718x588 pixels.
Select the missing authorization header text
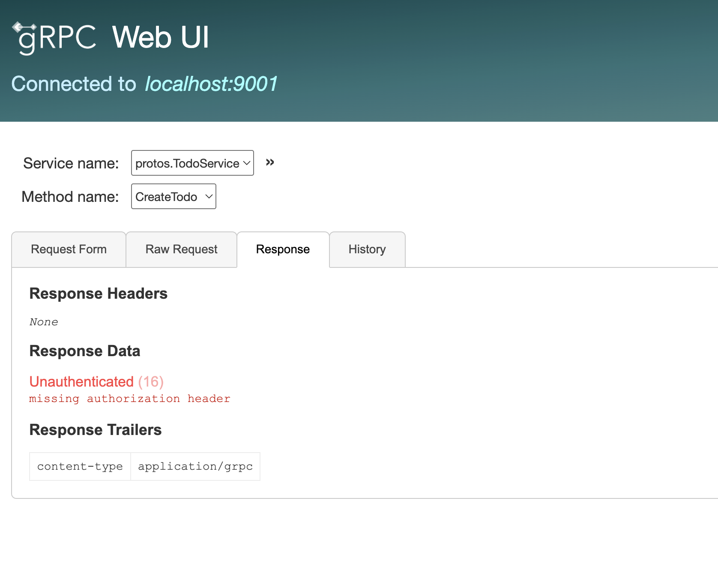129,399
